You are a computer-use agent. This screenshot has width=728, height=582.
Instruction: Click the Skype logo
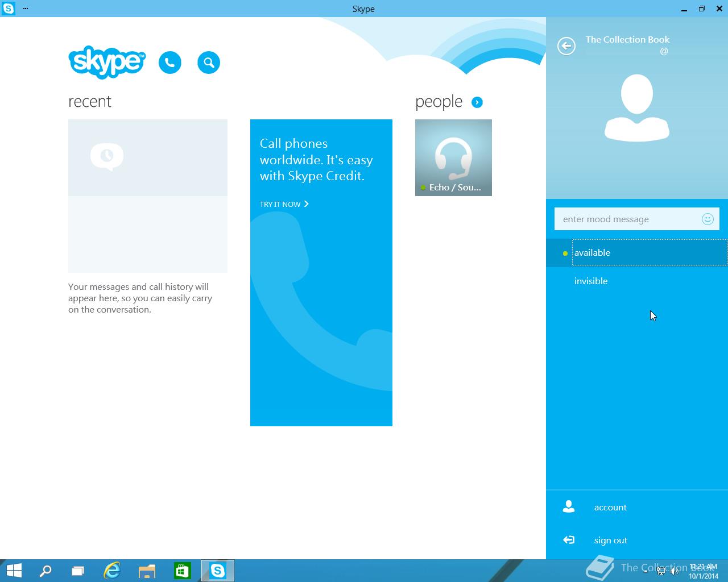(107, 62)
